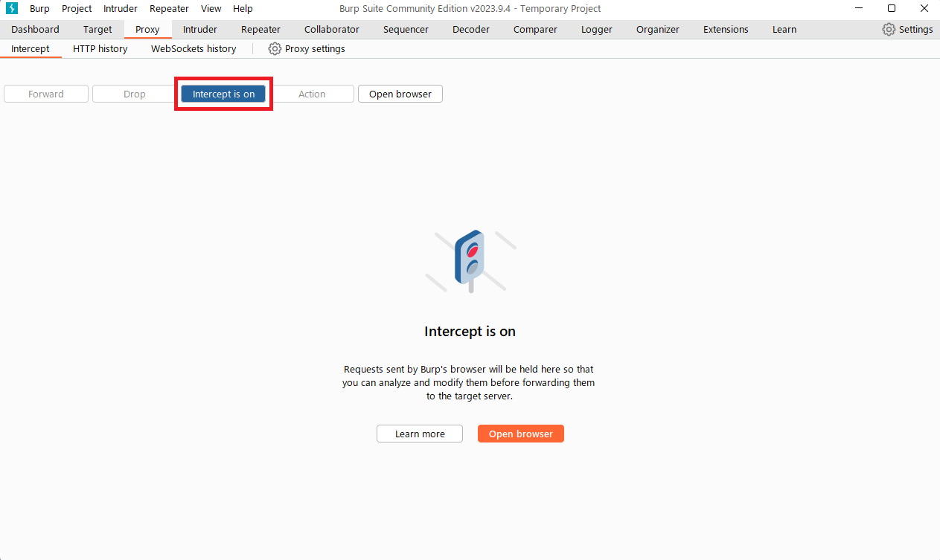Click the Burp Suite lightning logo icon
This screenshot has height=560, width=940.
[12, 9]
